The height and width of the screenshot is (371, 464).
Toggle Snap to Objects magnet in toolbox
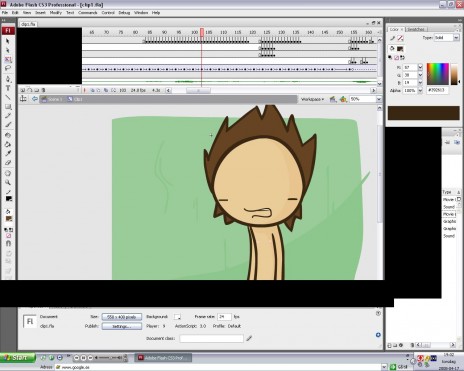tap(8, 244)
